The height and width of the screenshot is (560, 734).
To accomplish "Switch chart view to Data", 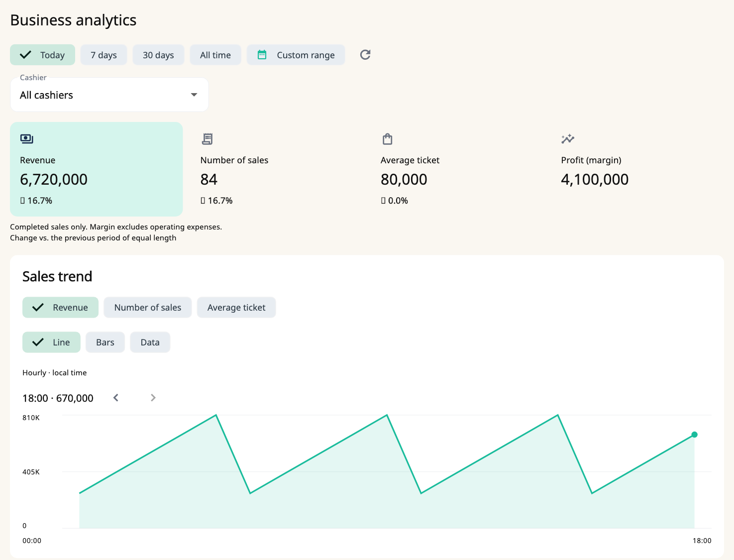I will pyautogui.click(x=150, y=342).
